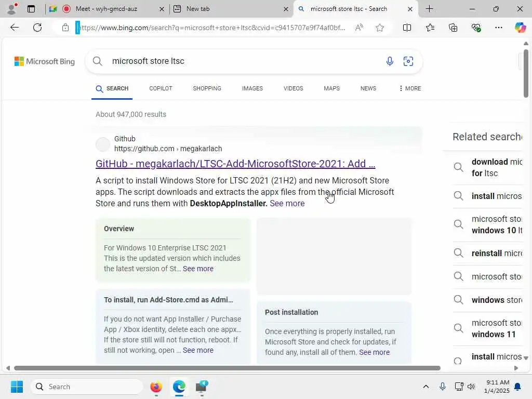Screen dimensions: 532x399
Task: Select related search 'download … for ltsc'
Action: point(488,167)
